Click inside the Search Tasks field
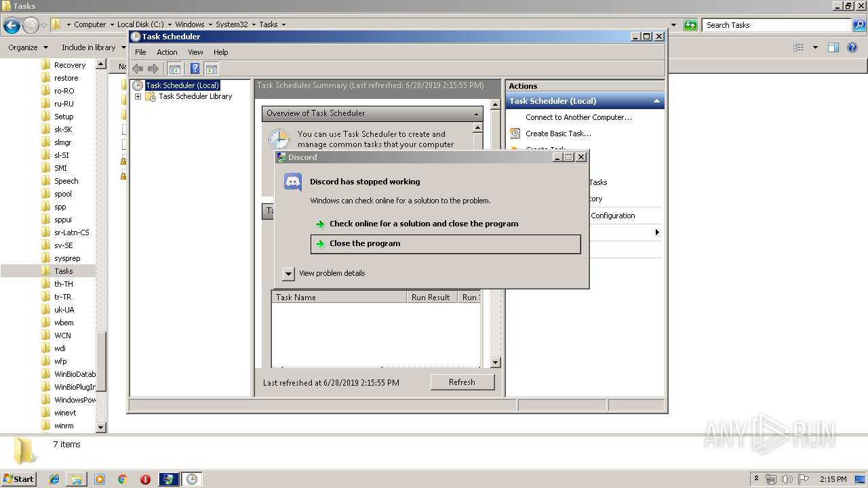This screenshot has height=488, width=868. (778, 25)
